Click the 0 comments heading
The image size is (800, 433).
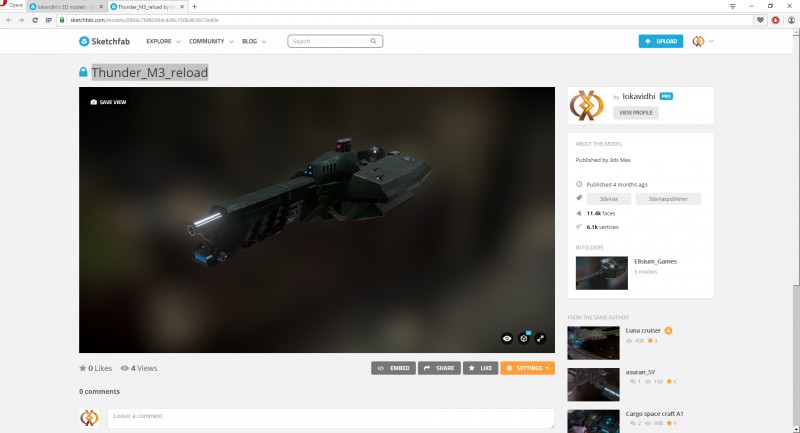click(x=99, y=391)
